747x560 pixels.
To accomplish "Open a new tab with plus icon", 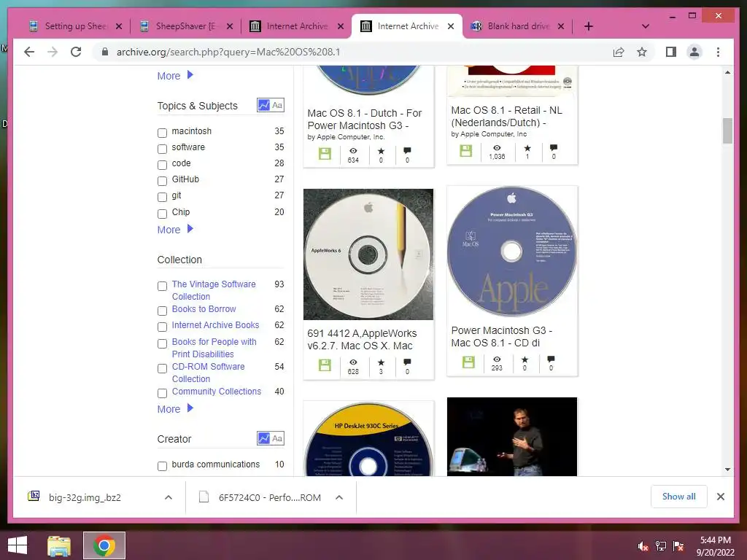I will click(x=589, y=26).
